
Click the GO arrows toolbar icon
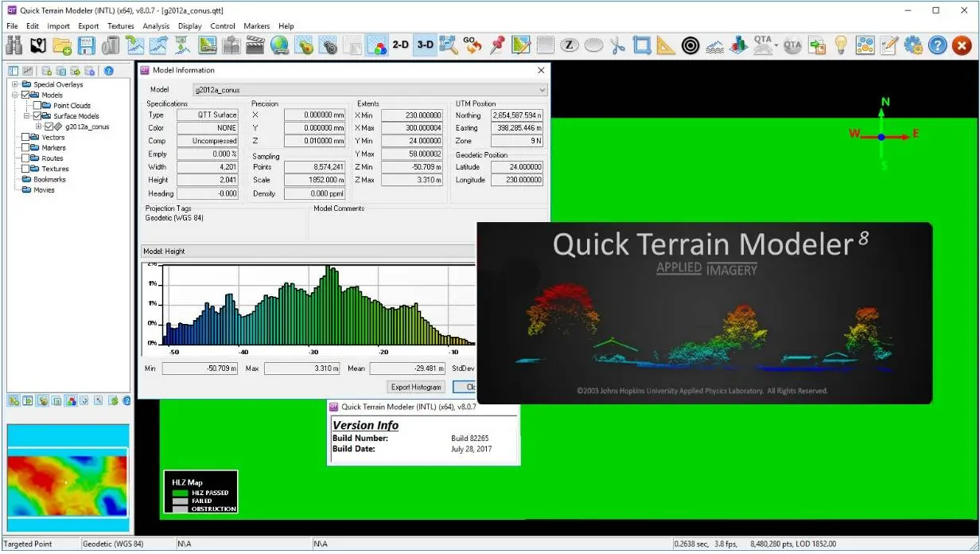472,45
